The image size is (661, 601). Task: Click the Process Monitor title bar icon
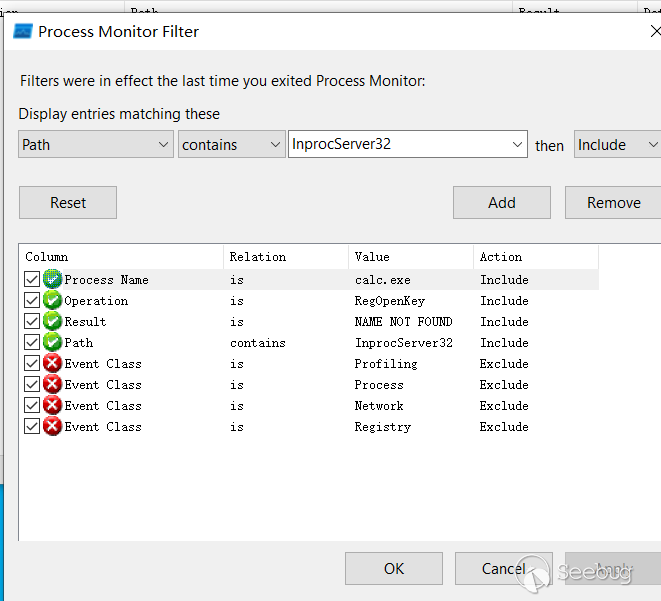point(22,31)
